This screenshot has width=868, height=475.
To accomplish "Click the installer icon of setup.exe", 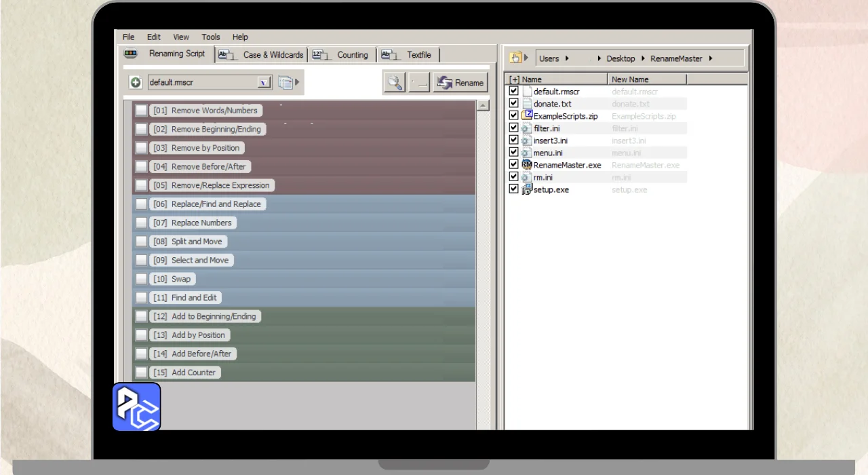I will coord(527,189).
